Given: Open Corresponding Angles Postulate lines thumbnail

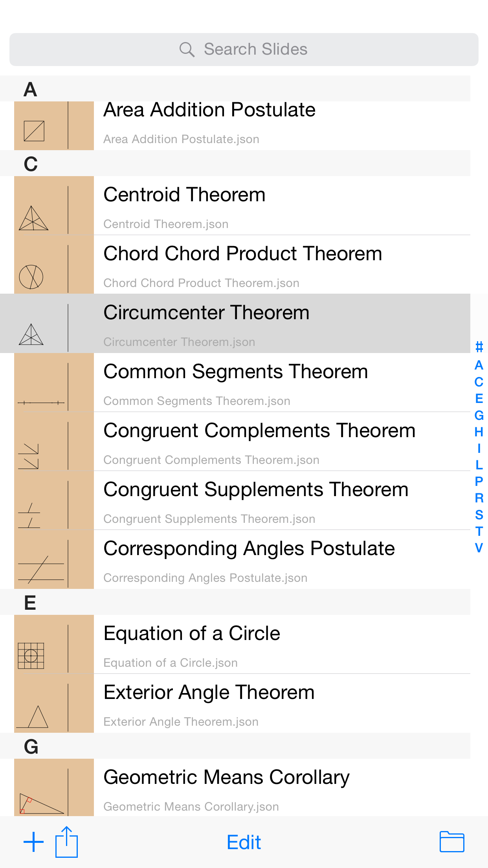Looking at the screenshot, I should pos(40,569).
